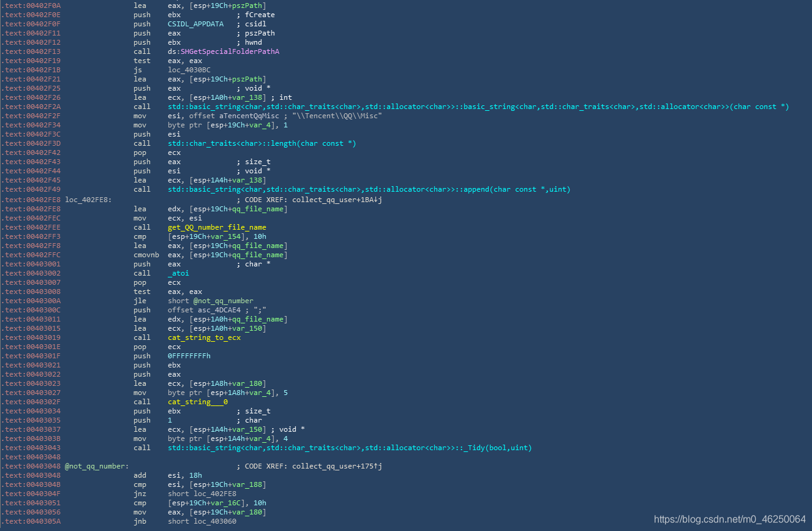
Task: Click the loc_402FE8 label definition
Action: pyautogui.click(x=88, y=200)
